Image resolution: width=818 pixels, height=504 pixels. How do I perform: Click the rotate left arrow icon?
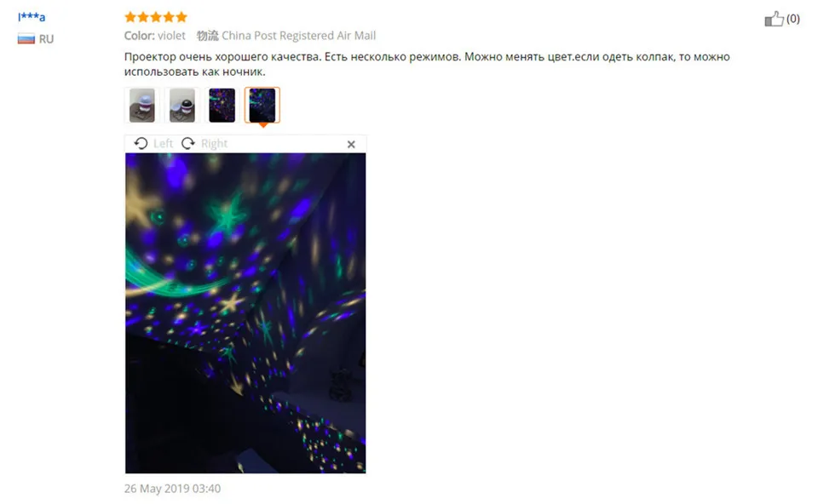coord(141,143)
